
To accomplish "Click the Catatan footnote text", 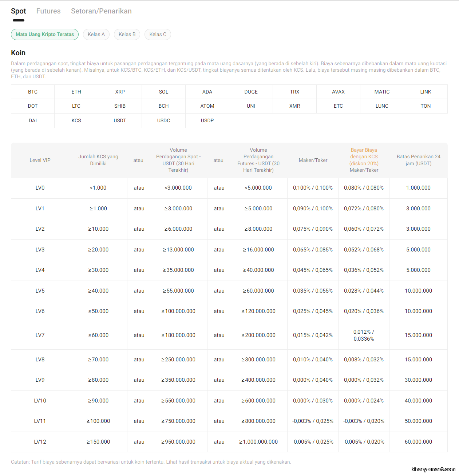I will (151, 462).
